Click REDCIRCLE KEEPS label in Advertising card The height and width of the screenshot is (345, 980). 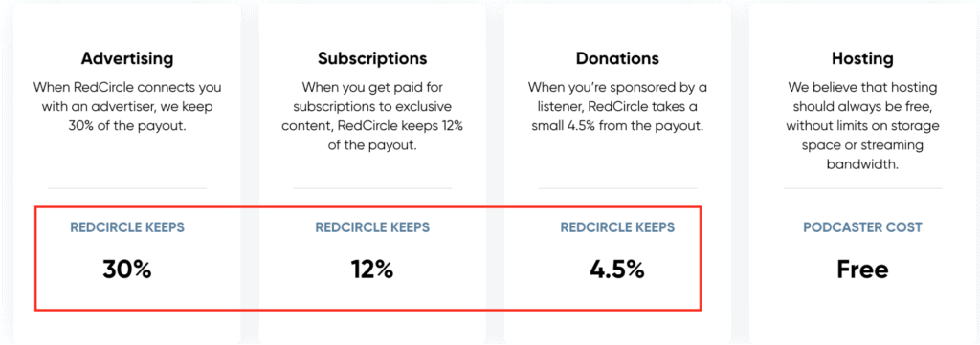127,227
